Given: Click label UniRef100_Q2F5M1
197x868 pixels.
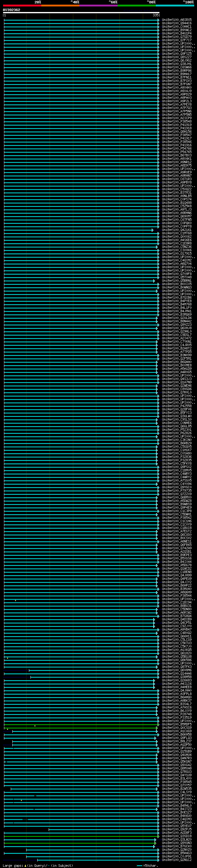Looking at the screenshot, I should [177, 358].
